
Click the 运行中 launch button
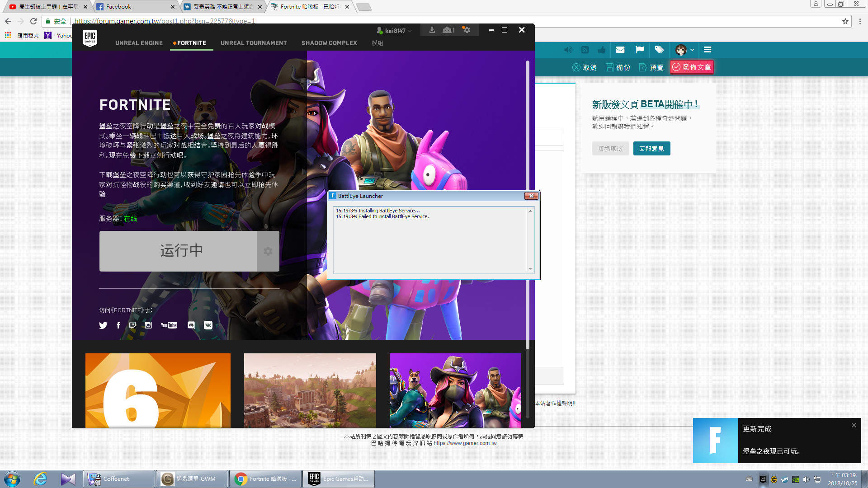[178, 251]
